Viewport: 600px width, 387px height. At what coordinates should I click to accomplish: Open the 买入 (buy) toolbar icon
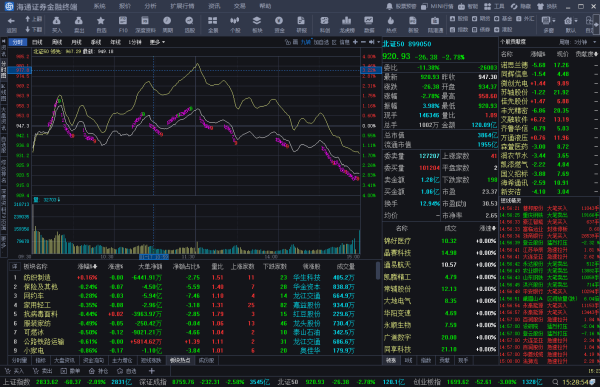tap(57, 24)
